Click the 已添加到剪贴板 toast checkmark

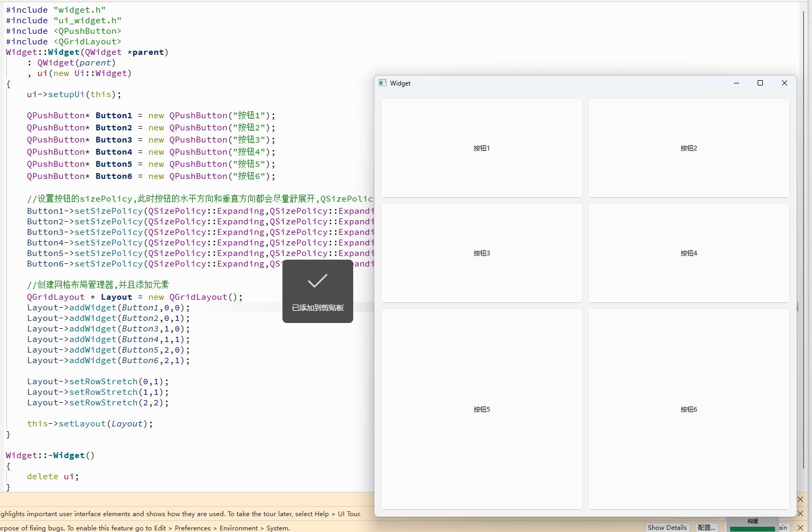318,281
